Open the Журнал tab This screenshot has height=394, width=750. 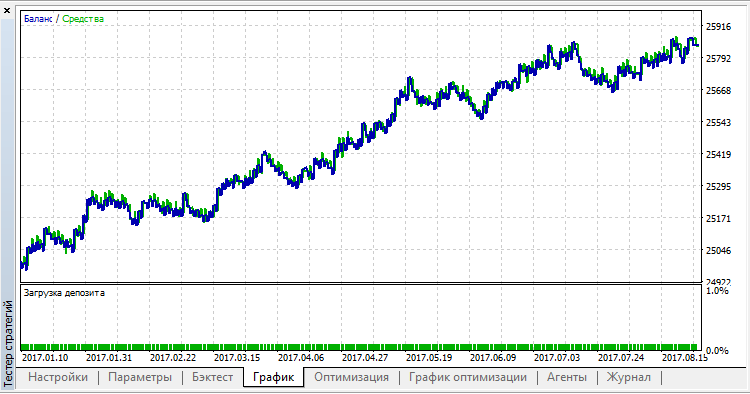629,377
